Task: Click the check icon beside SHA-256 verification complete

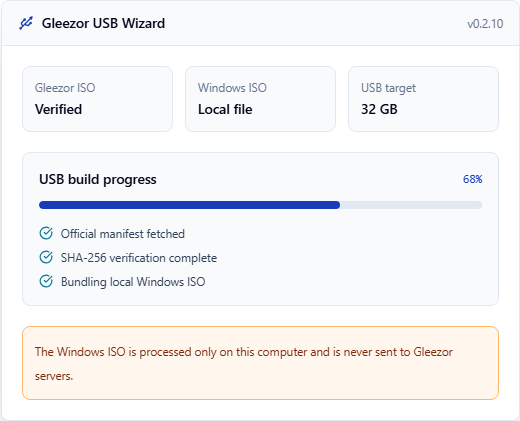Action: click(46, 257)
